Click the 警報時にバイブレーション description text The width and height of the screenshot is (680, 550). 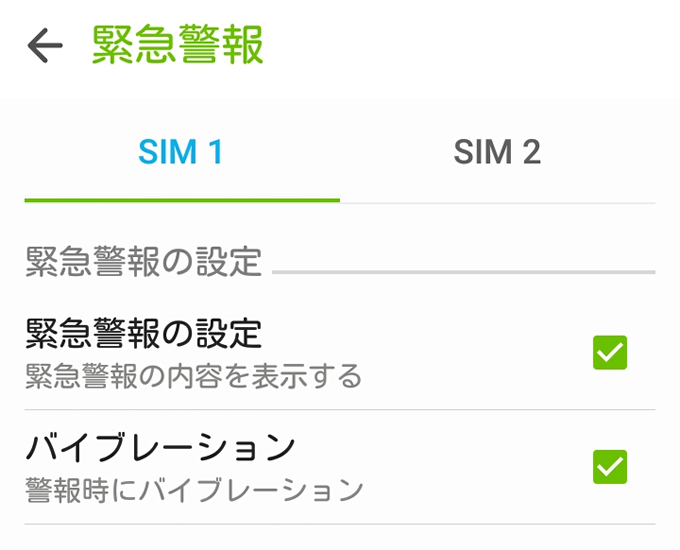coord(194,490)
